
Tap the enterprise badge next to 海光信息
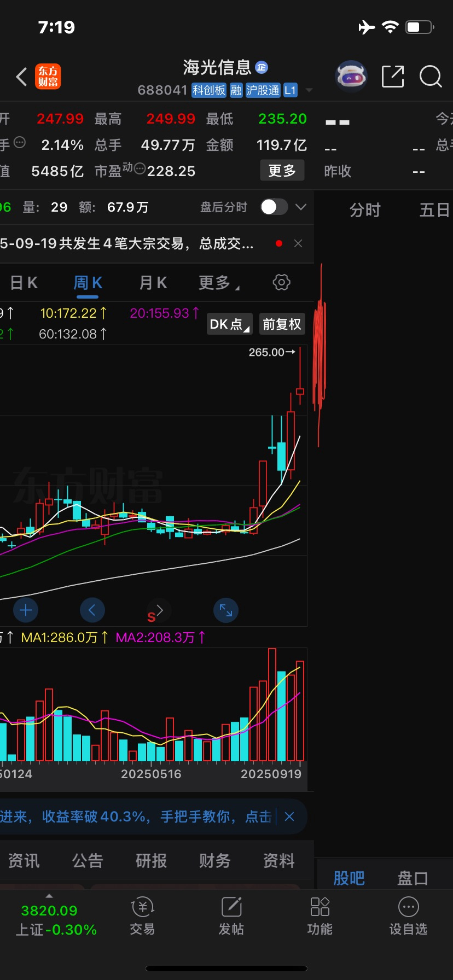[262, 67]
